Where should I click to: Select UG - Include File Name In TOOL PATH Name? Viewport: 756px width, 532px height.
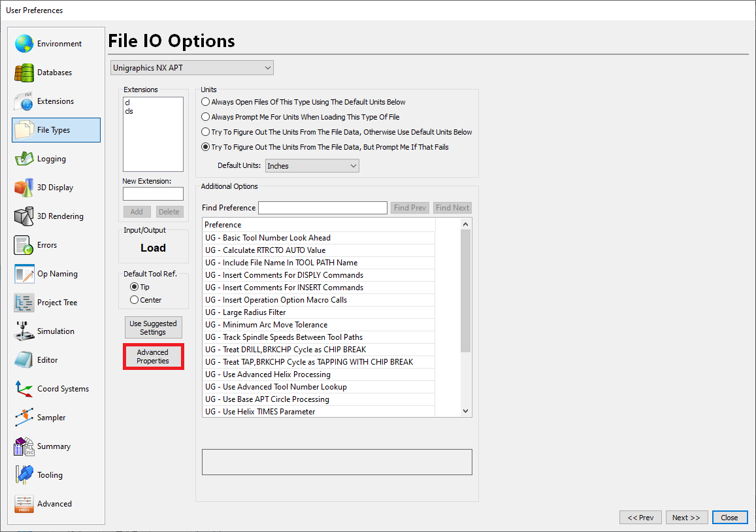point(319,263)
